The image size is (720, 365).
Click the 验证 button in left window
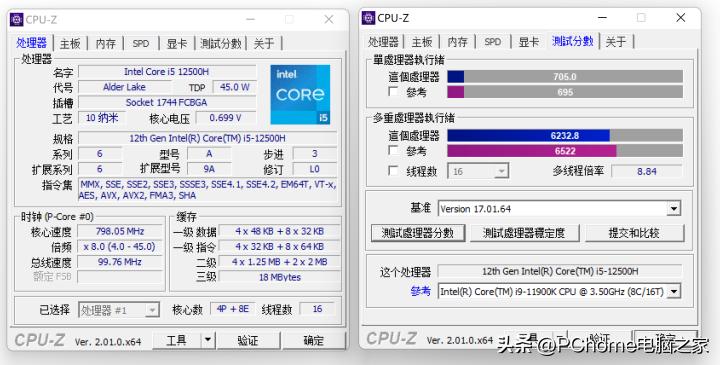pyautogui.click(x=248, y=340)
